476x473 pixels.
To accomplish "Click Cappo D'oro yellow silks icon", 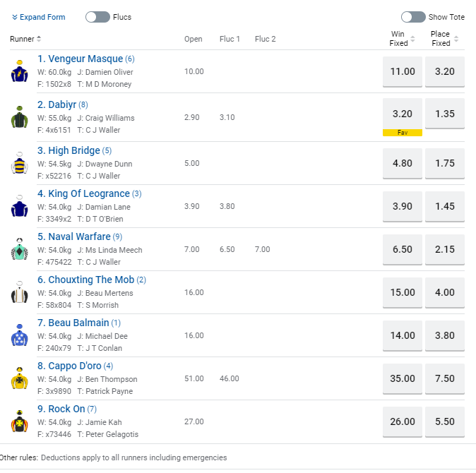I will pos(19,379).
